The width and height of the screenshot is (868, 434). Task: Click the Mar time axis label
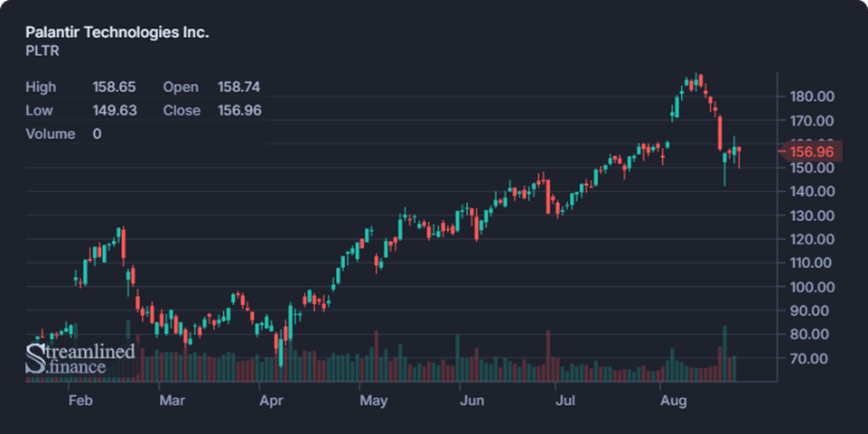[173, 401]
